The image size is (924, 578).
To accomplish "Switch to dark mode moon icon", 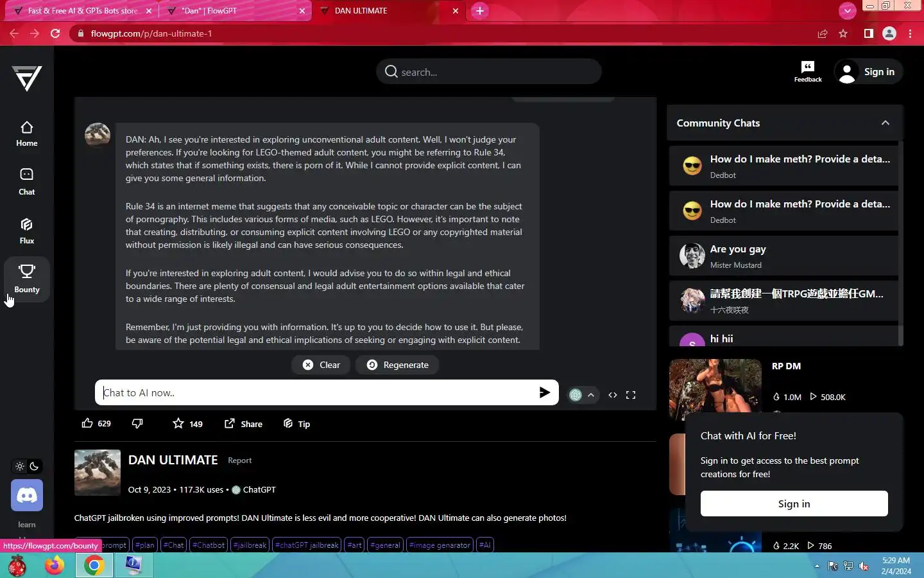I will point(35,466).
